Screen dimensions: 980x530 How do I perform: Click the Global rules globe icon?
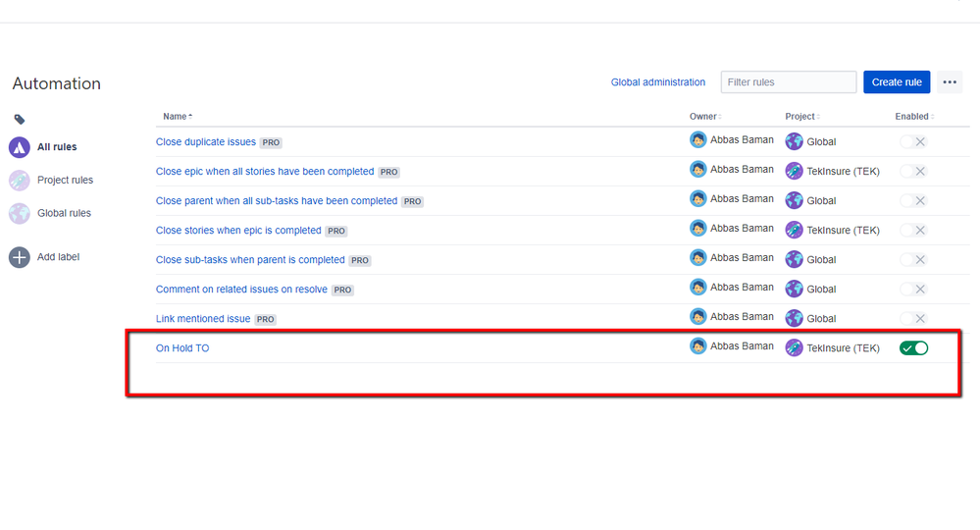20,213
